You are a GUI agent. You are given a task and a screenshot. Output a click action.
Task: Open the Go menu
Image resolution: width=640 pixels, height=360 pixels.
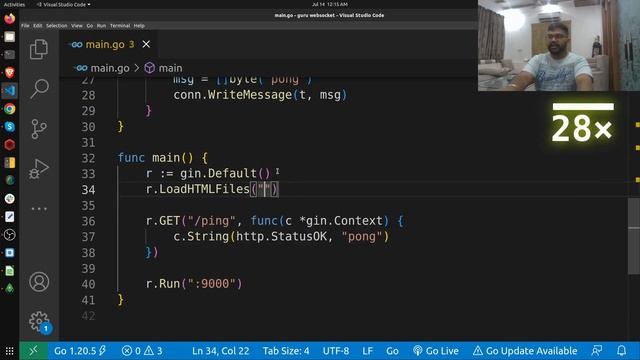[90, 26]
